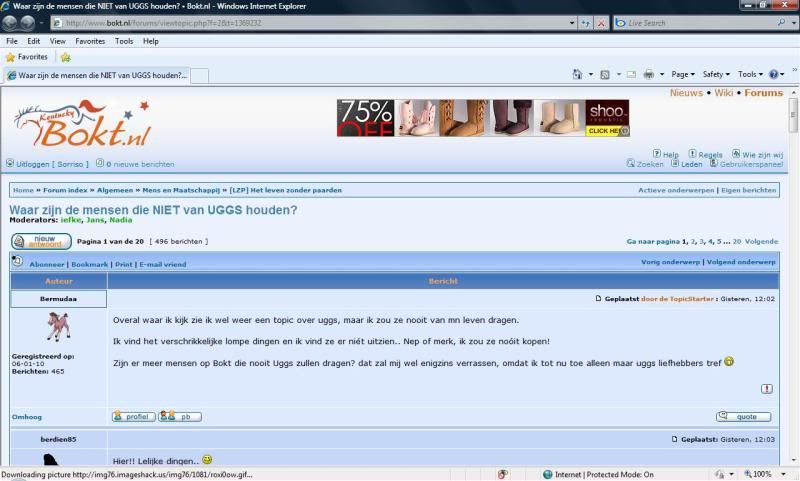Open the View menu
Image resolution: width=800 pixels, height=481 pixels.
(x=57, y=41)
